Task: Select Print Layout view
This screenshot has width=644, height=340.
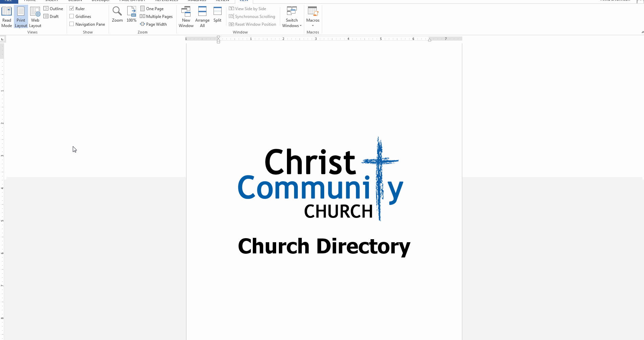Action: pyautogui.click(x=21, y=17)
